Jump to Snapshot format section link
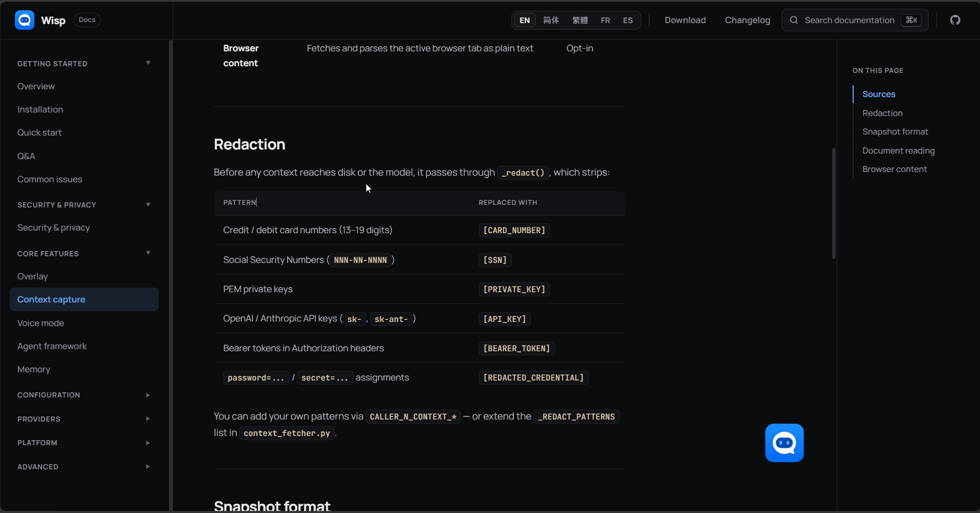 [x=895, y=131]
